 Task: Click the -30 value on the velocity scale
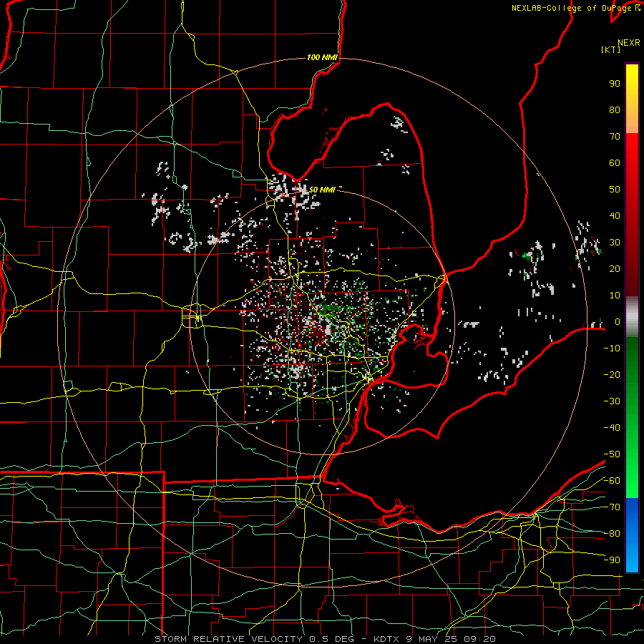click(612, 401)
